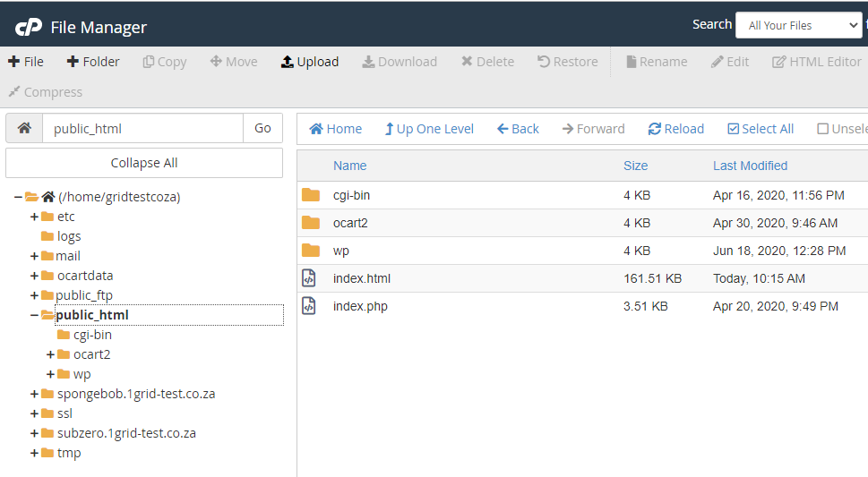Click the Back navigation link

click(x=518, y=129)
